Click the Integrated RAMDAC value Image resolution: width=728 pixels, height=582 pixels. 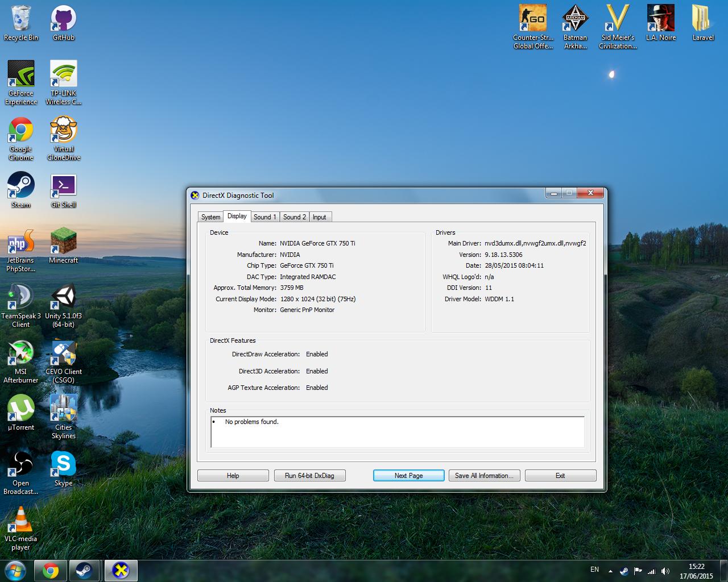[308, 277]
